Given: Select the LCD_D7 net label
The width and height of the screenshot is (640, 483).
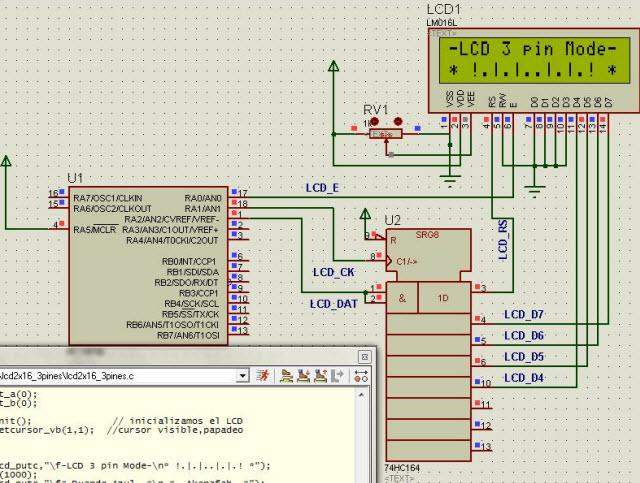Looking at the screenshot, I should pos(524,314).
